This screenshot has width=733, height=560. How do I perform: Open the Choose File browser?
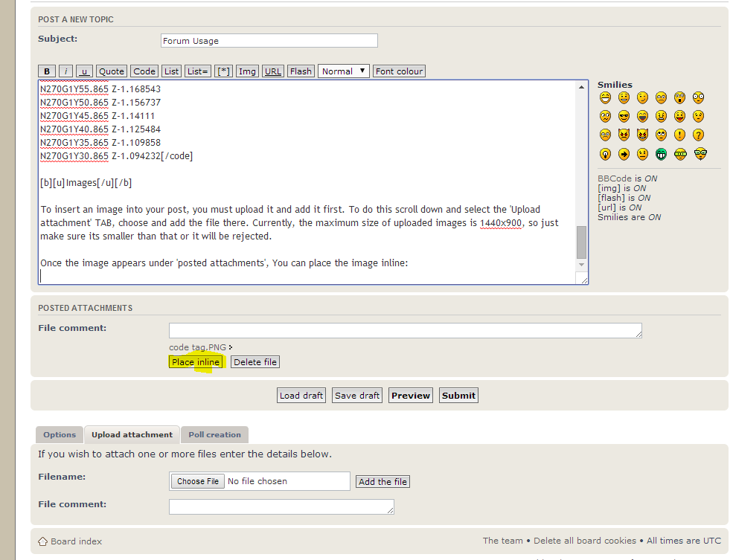click(197, 481)
